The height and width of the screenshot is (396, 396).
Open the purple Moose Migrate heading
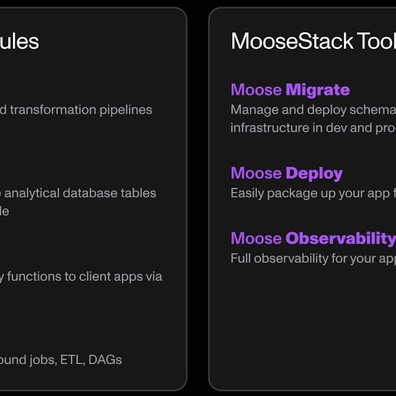[x=290, y=90]
